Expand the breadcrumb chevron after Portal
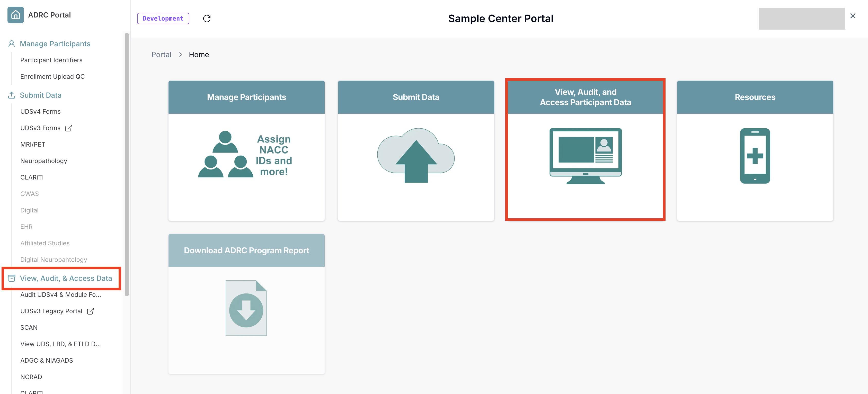This screenshot has height=394, width=868. click(x=181, y=54)
